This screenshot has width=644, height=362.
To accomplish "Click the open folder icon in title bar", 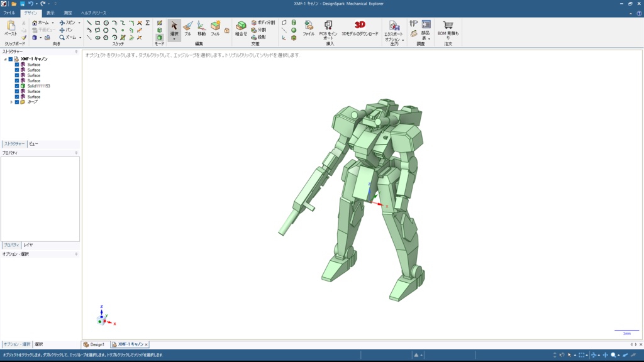I will point(14,4).
